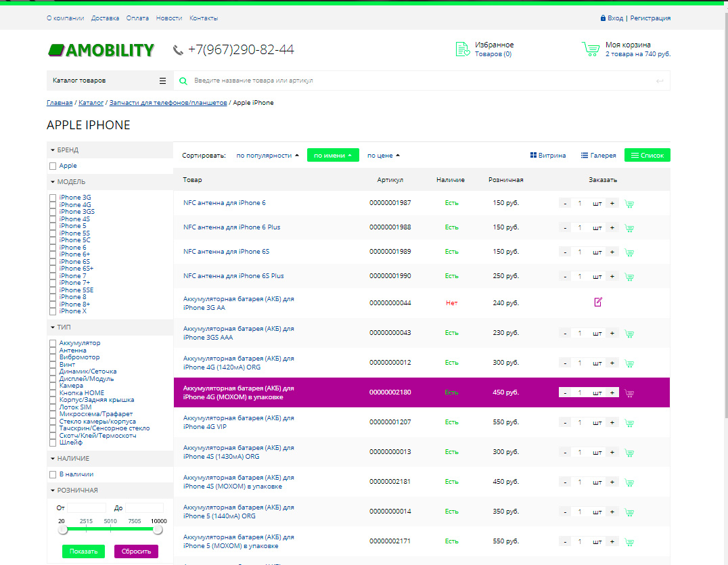Click Регистрация link
Screen dimensions: 728x565
pyautogui.click(x=650, y=18)
